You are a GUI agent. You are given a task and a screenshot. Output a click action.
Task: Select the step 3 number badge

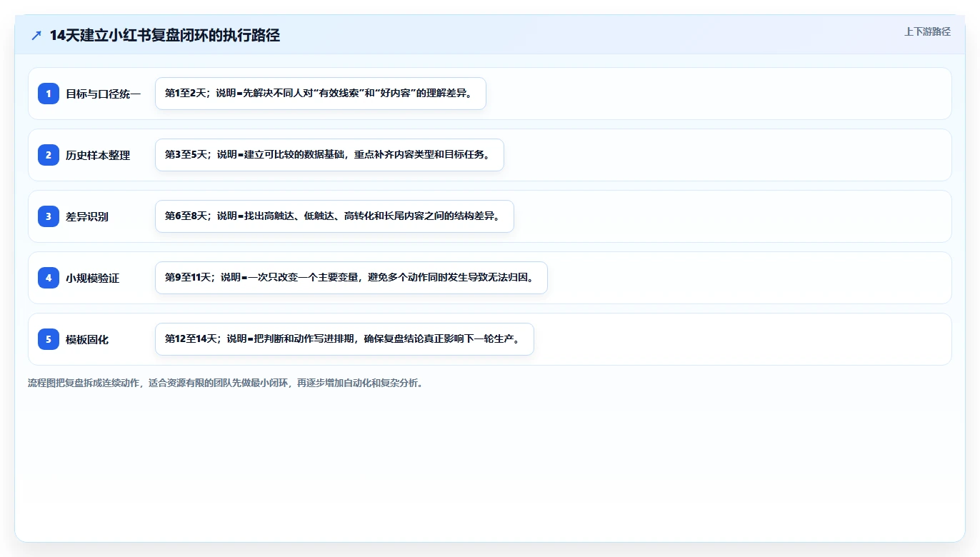(49, 216)
